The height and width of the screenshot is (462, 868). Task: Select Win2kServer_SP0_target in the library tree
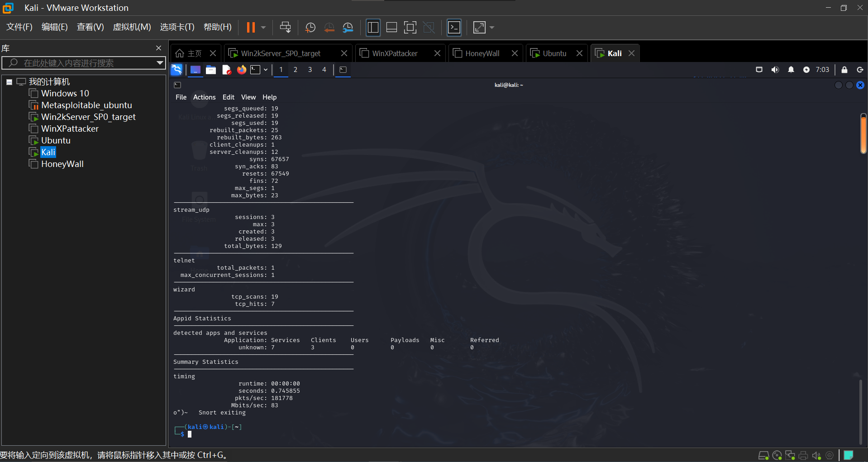coord(88,117)
